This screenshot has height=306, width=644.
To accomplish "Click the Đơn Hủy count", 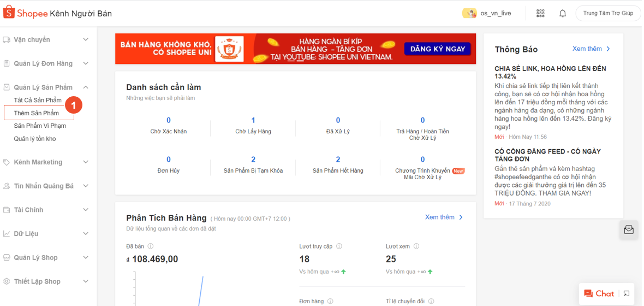I will [x=169, y=160].
